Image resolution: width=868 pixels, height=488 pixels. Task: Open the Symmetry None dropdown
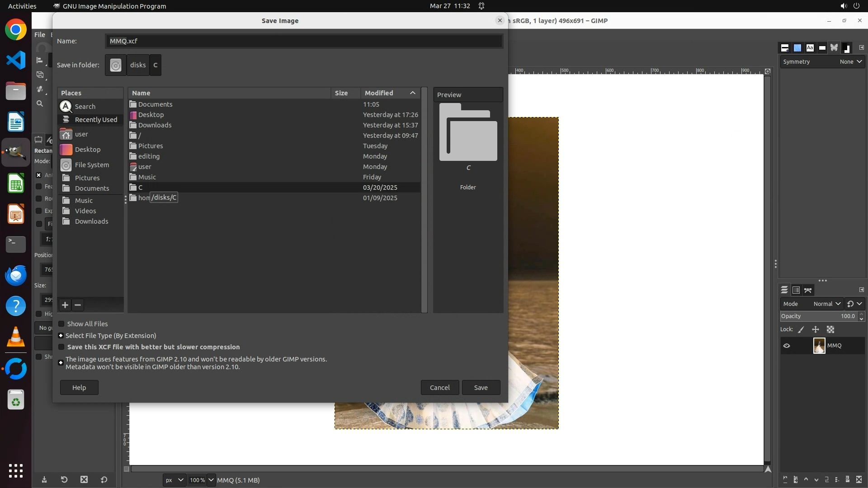(851, 62)
